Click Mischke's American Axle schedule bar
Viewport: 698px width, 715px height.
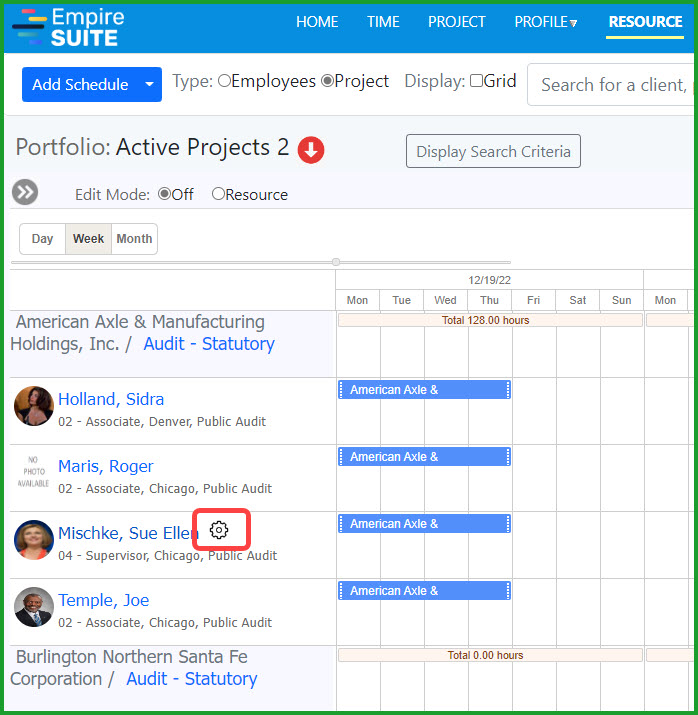tap(424, 523)
